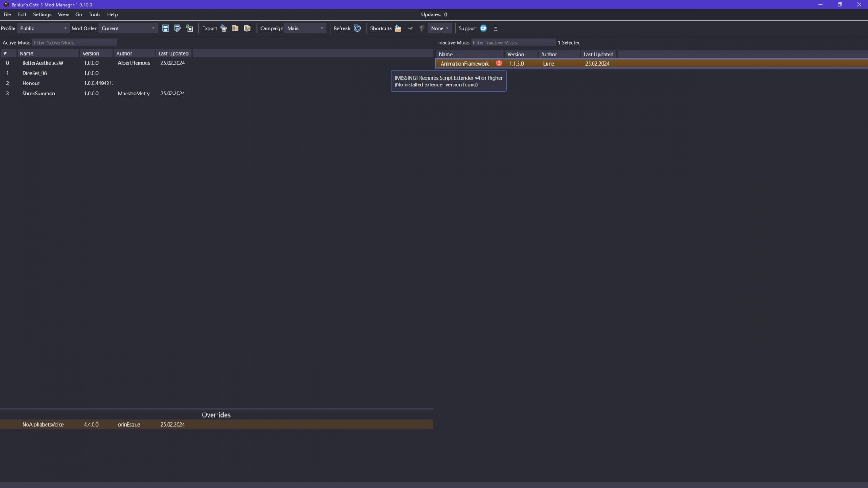Screen dimensions: 868x488
Task: Click the Export order to game icon
Action: (224, 28)
